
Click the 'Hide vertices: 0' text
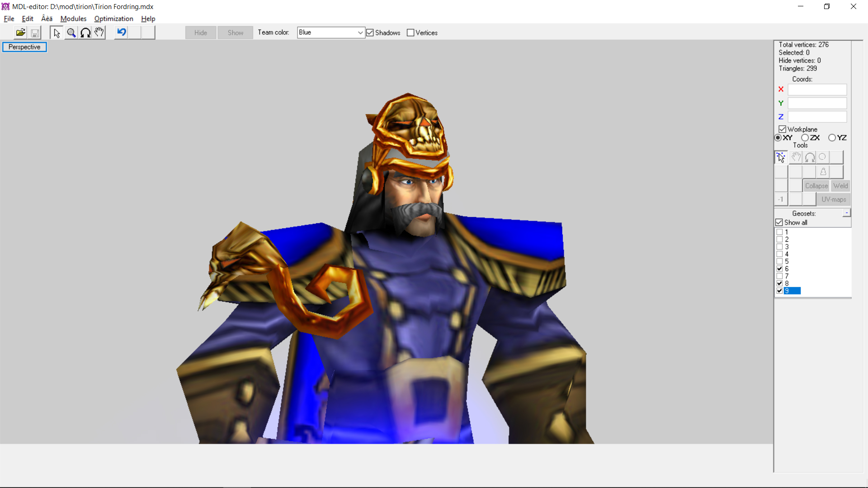click(x=799, y=61)
